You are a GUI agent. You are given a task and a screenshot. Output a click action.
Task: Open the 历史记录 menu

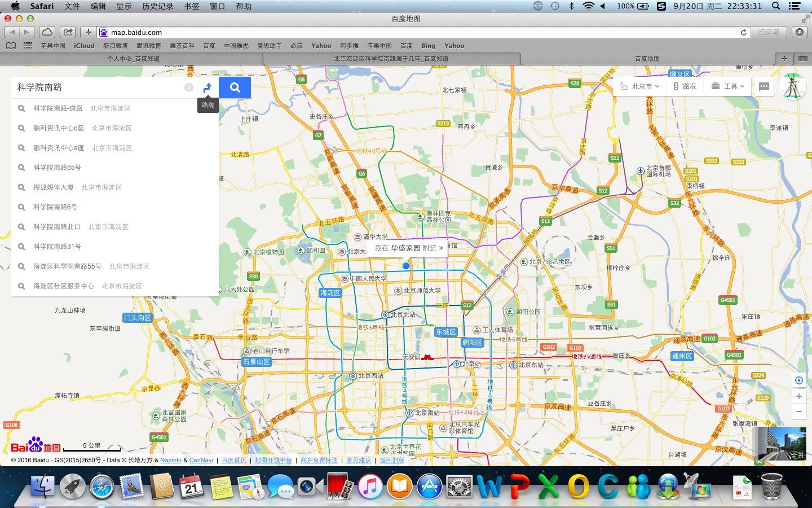(x=157, y=6)
